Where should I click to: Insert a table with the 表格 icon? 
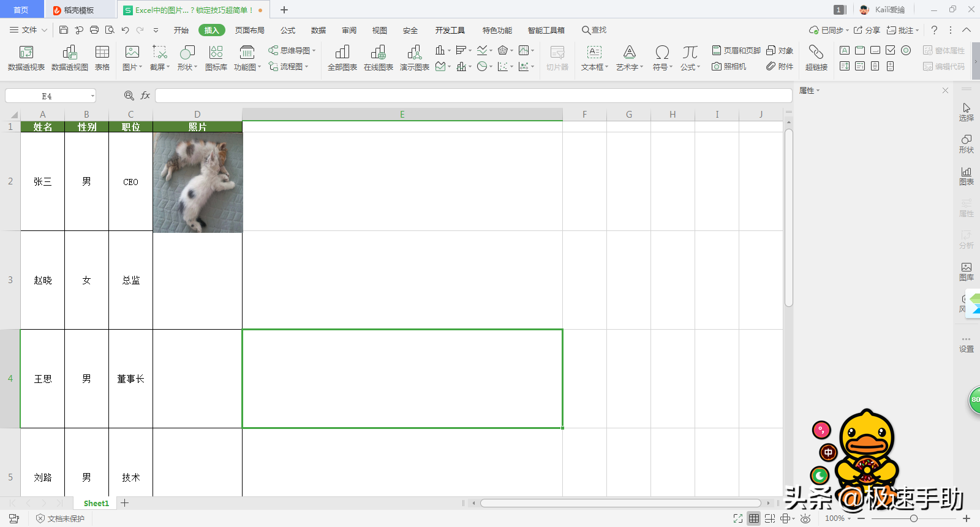(x=102, y=58)
